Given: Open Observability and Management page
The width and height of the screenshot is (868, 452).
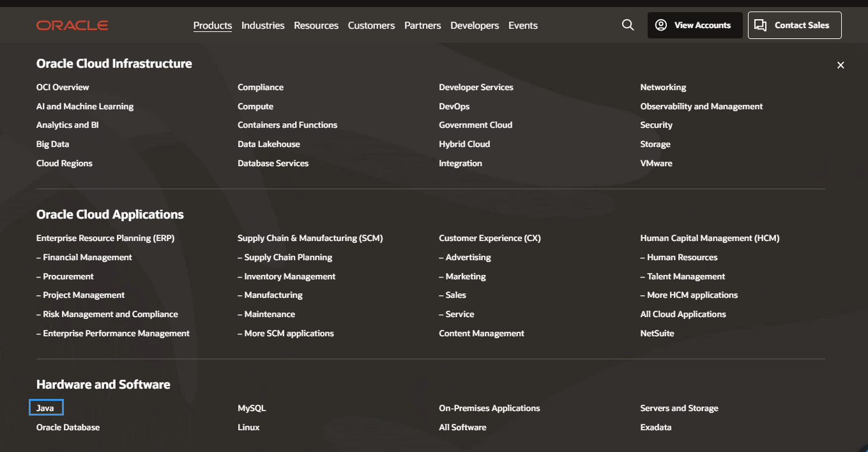Looking at the screenshot, I should tap(701, 106).
